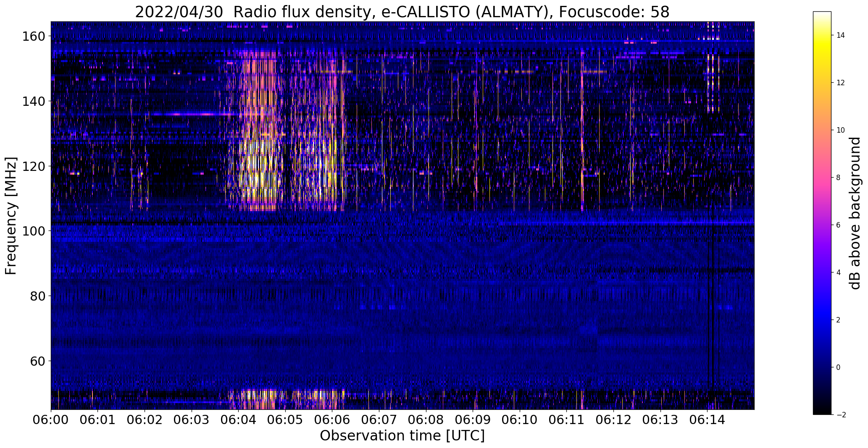Click the 06:02 time tick label
This screenshot has width=868, height=448.
[x=145, y=419]
